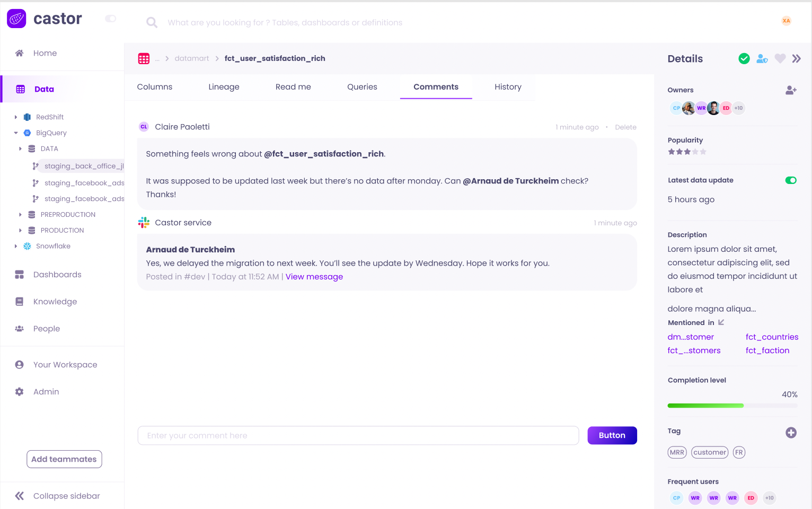Click the comment input field

[358, 436]
